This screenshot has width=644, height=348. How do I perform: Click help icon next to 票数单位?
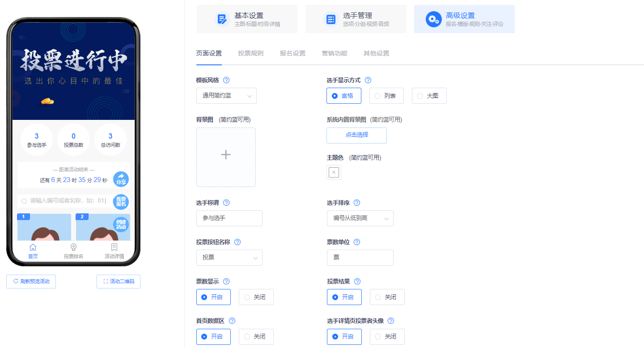click(x=357, y=242)
